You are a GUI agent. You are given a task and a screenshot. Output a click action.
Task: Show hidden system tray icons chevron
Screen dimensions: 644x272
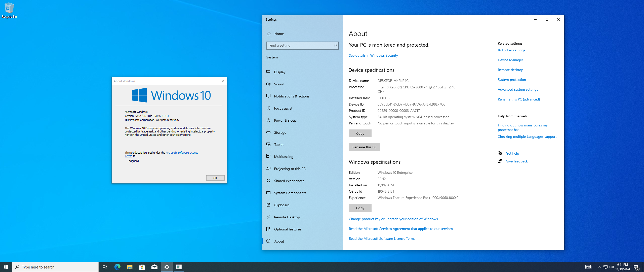tap(599, 267)
